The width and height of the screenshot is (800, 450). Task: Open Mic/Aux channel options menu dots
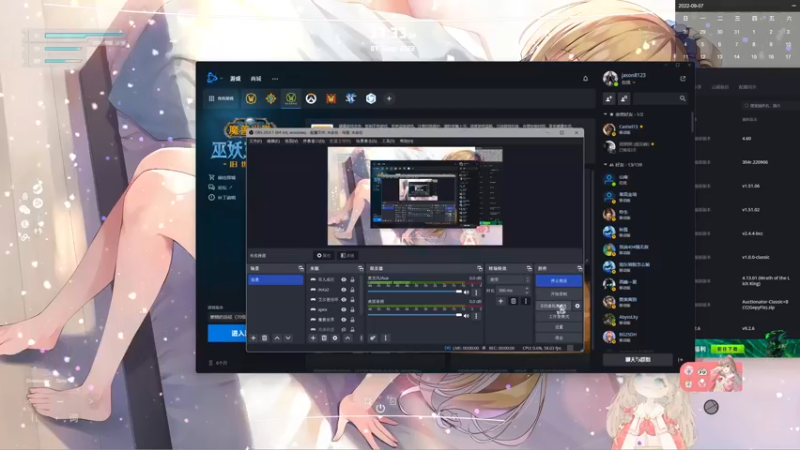(476, 292)
